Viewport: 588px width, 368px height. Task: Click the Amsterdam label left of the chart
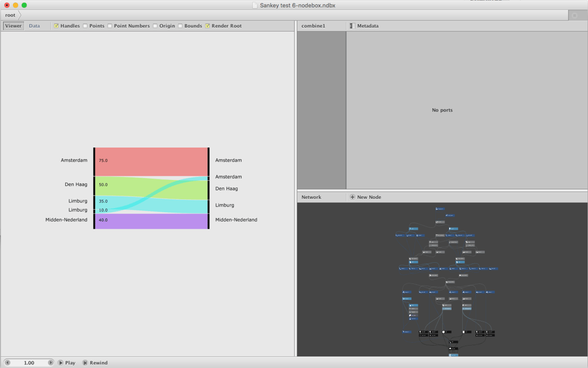click(x=74, y=160)
